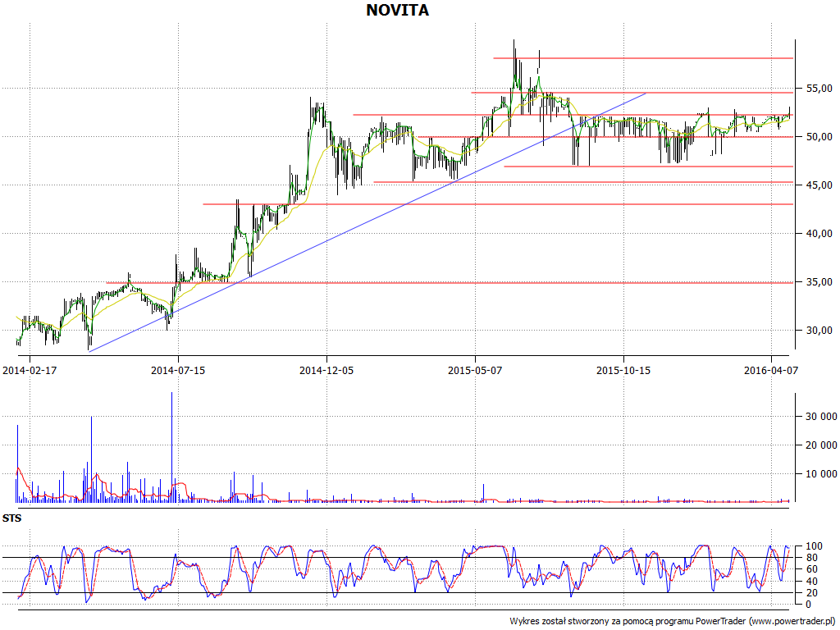
Task: Click the 2015-05-07 date label
Action: [x=475, y=370]
